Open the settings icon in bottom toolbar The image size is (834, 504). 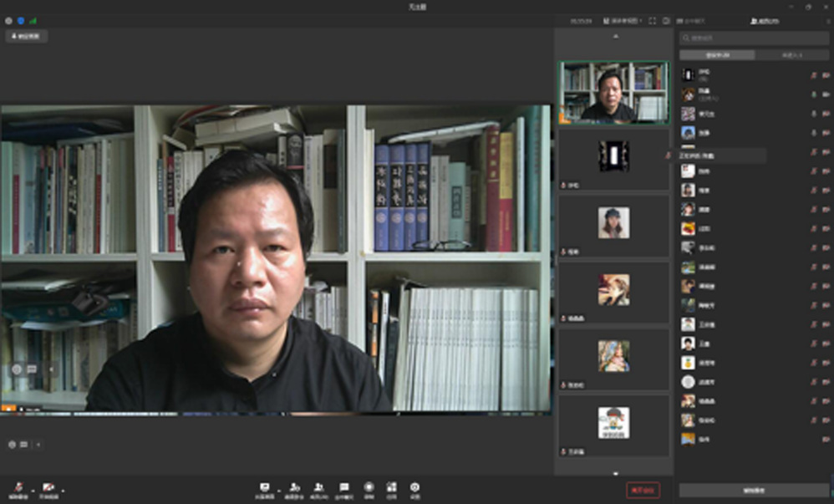pyautogui.click(x=414, y=487)
